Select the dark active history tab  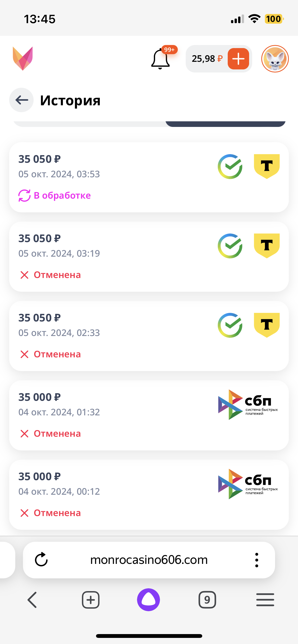pos(225,124)
